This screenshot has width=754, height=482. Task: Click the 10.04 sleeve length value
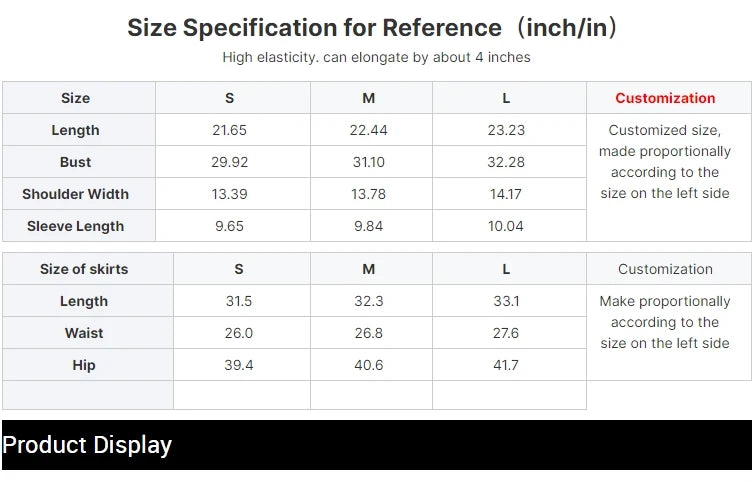click(x=506, y=226)
